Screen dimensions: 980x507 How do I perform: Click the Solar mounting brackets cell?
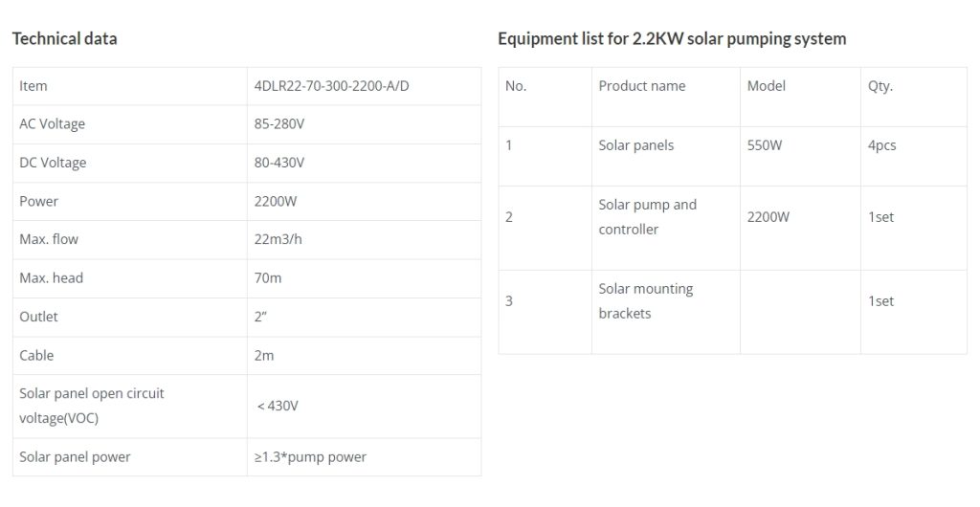tap(666, 312)
